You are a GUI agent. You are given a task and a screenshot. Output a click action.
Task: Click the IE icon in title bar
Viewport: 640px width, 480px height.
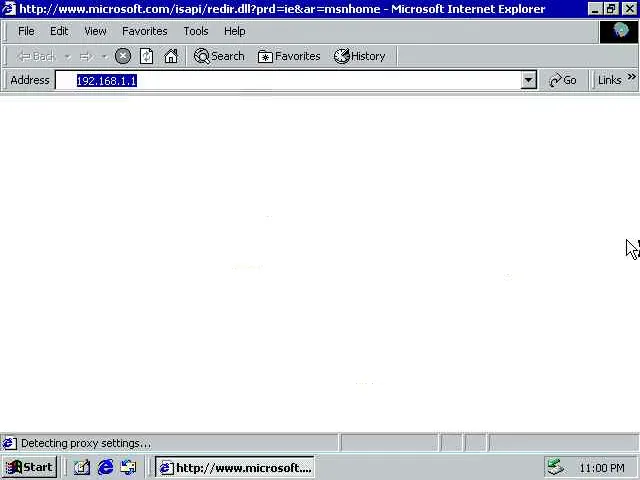point(9,9)
